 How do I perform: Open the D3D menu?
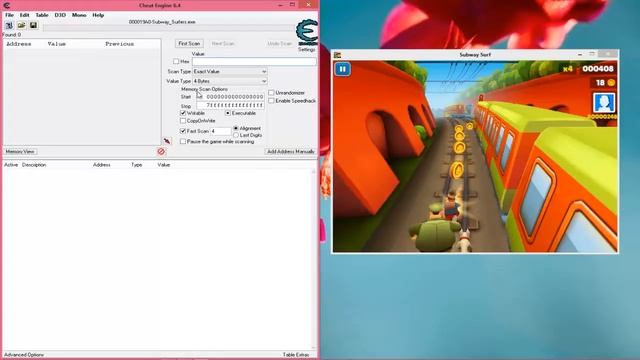(60, 15)
